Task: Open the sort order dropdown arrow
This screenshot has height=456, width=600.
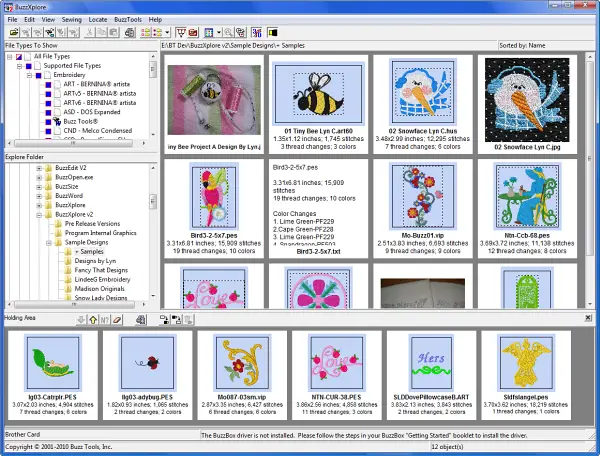Action: point(167,33)
